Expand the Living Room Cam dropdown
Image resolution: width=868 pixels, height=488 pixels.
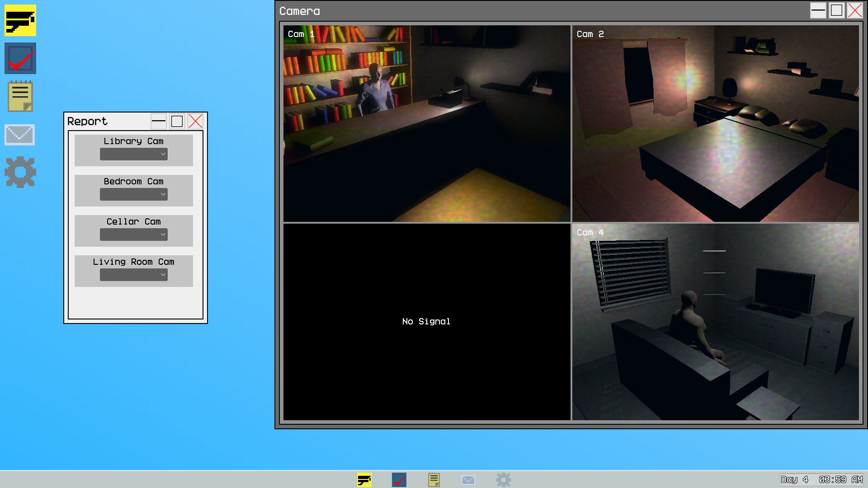coord(134,275)
